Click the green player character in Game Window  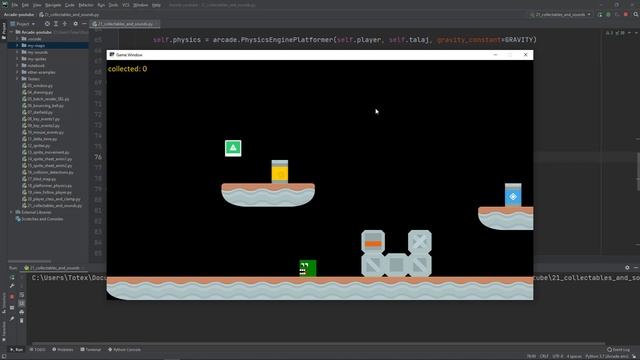point(308,269)
